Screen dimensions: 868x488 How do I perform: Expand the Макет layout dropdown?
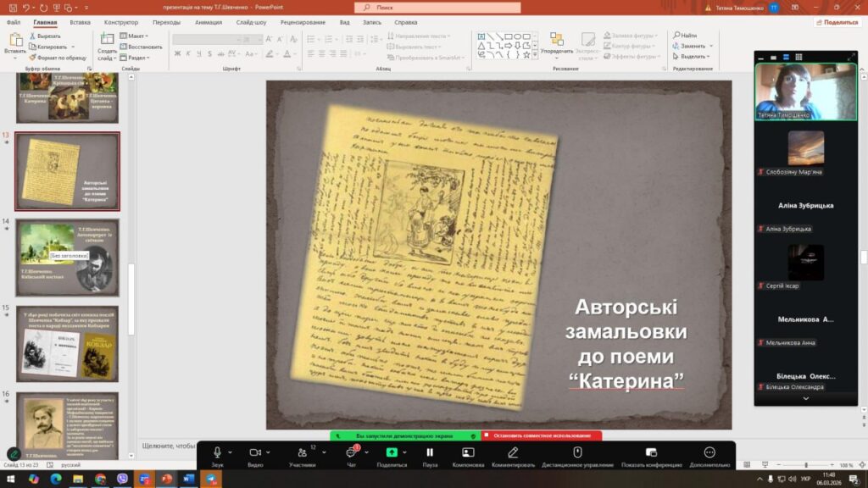(x=135, y=36)
